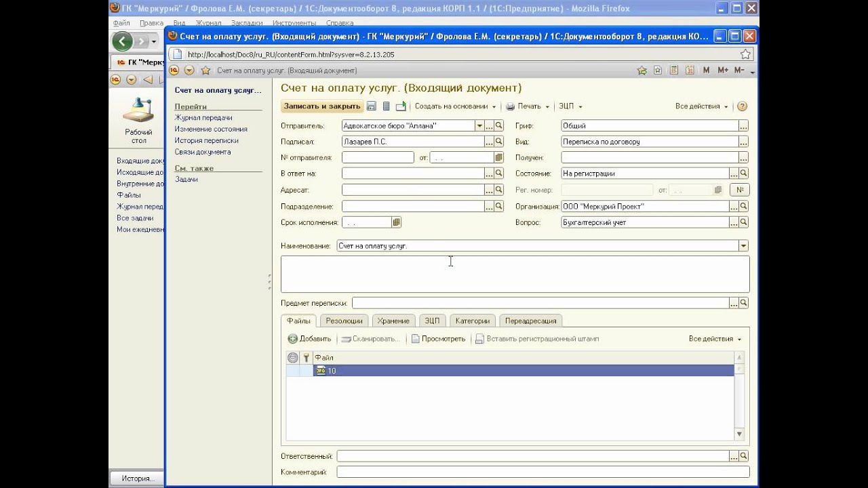Click Просмотреть to view the file

pyautogui.click(x=439, y=339)
